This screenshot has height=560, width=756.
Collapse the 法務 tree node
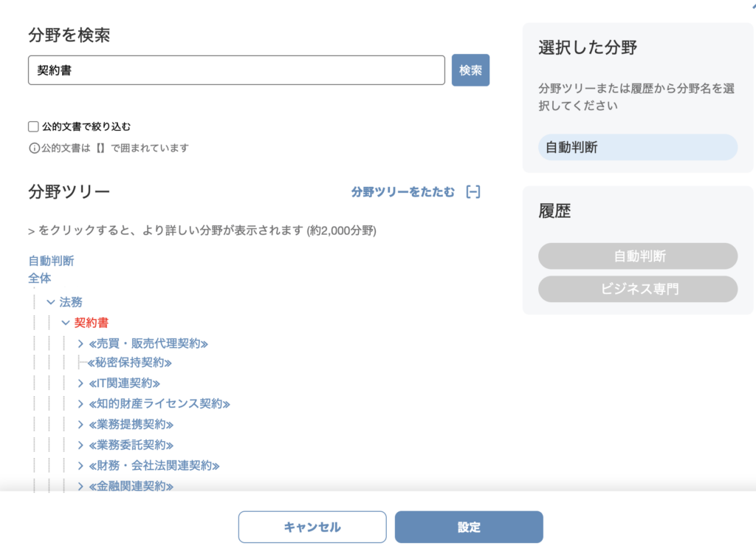coord(51,302)
